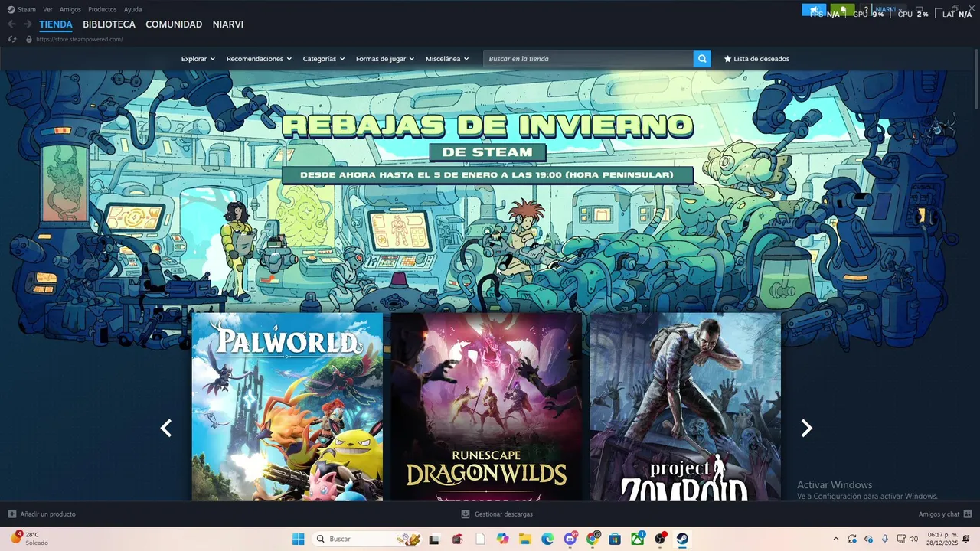980x551 pixels.
Task: Go back with the back arrow
Action: 11,24
